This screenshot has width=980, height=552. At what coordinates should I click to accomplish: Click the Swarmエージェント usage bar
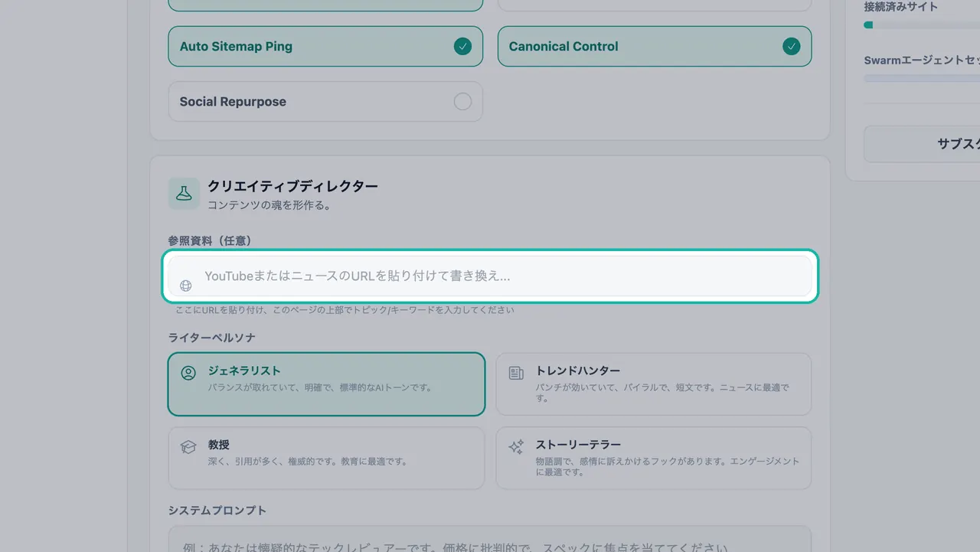click(x=922, y=78)
